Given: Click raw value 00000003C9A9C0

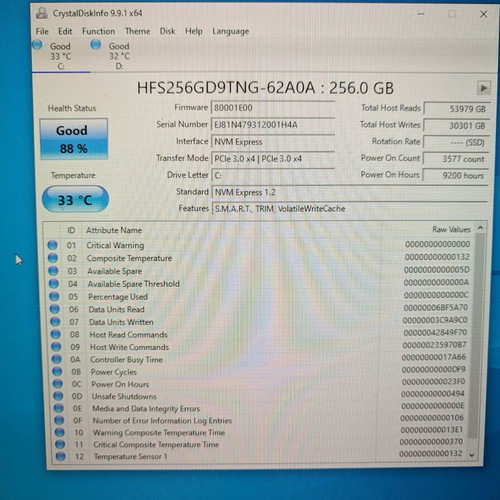Looking at the screenshot, I should [x=435, y=320].
